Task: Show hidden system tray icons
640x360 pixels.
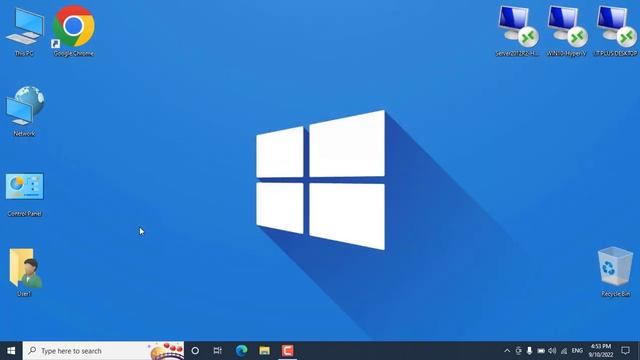Action: click(507, 351)
